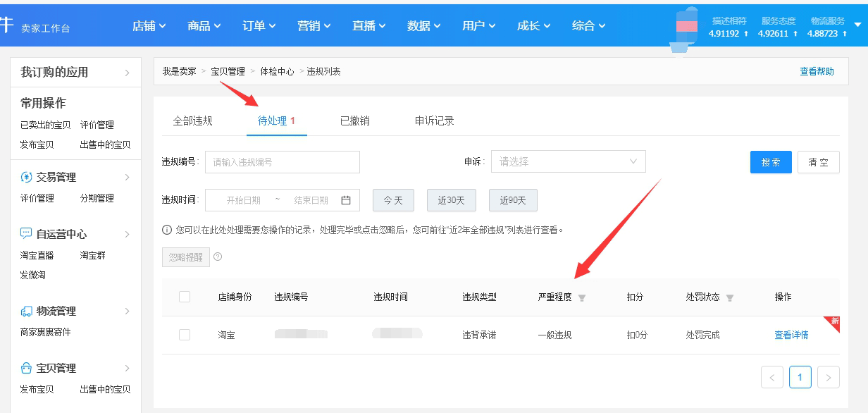Click the calendar icon in date range field
868x413 pixels.
(x=346, y=200)
